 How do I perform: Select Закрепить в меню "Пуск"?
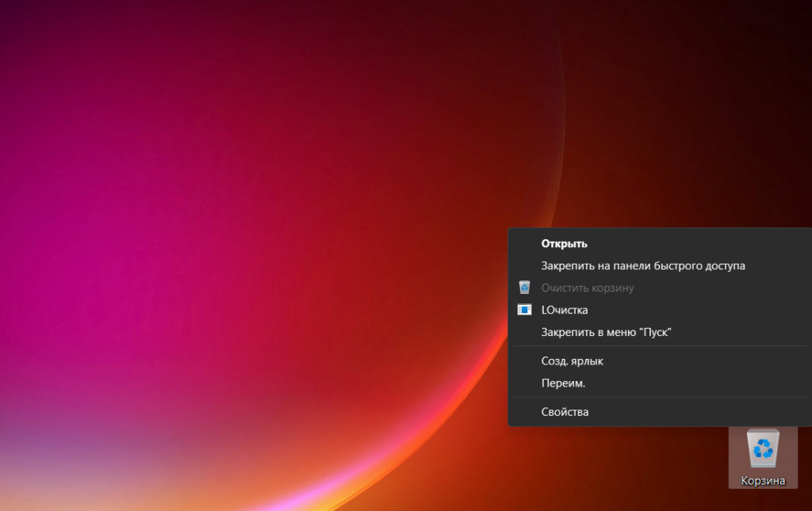pyautogui.click(x=660, y=332)
